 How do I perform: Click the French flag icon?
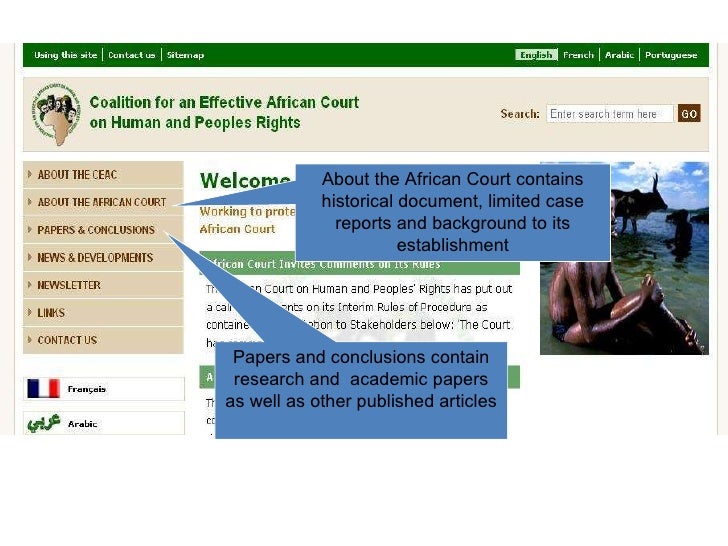pyautogui.click(x=44, y=389)
